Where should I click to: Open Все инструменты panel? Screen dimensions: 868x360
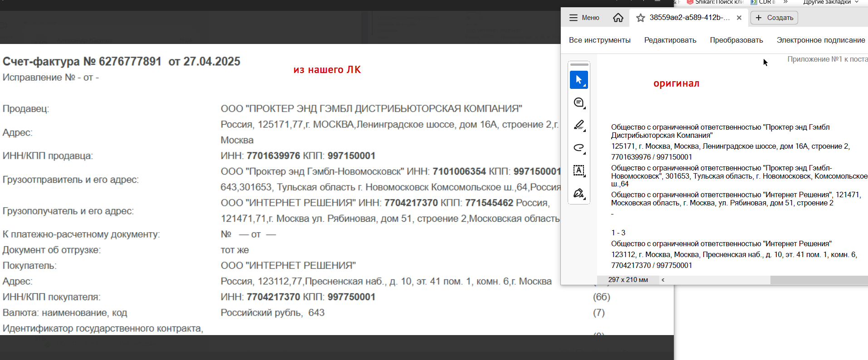pyautogui.click(x=599, y=40)
